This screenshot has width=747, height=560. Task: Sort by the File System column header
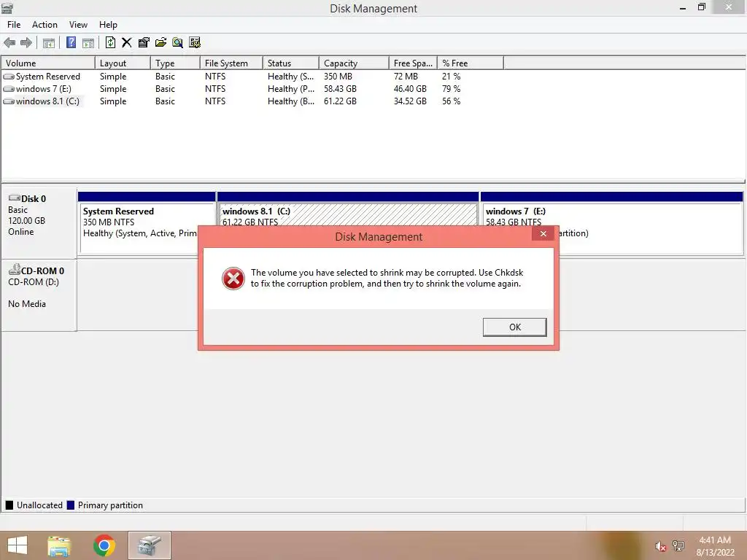[x=231, y=63]
